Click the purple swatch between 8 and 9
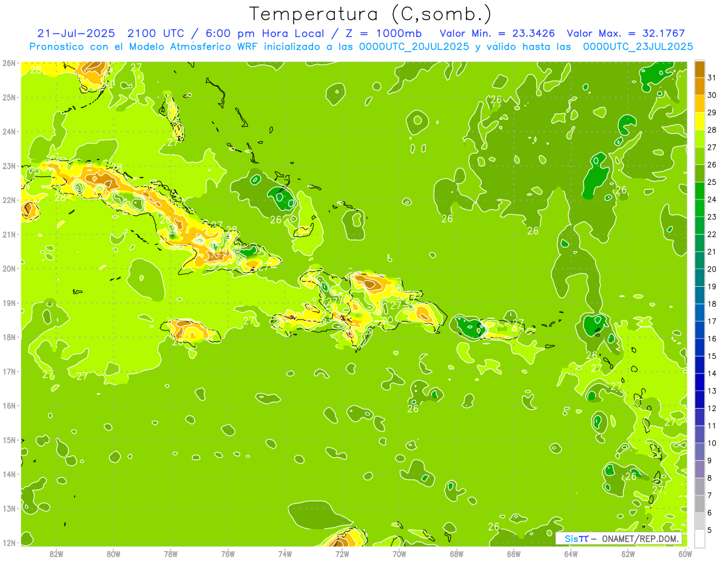This screenshot has width=728, height=562. [x=699, y=469]
